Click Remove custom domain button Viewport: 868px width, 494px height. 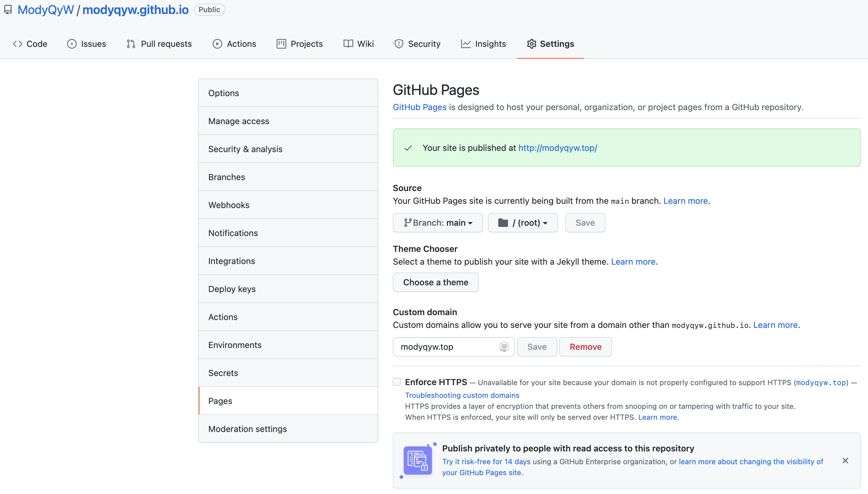tap(585, 346)
